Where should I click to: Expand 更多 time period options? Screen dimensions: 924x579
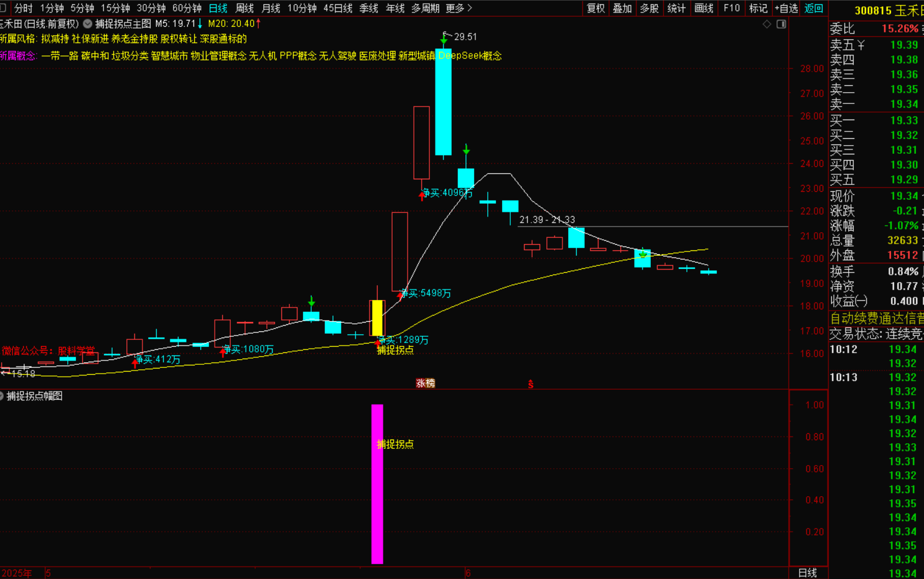[x=459, y=8]
